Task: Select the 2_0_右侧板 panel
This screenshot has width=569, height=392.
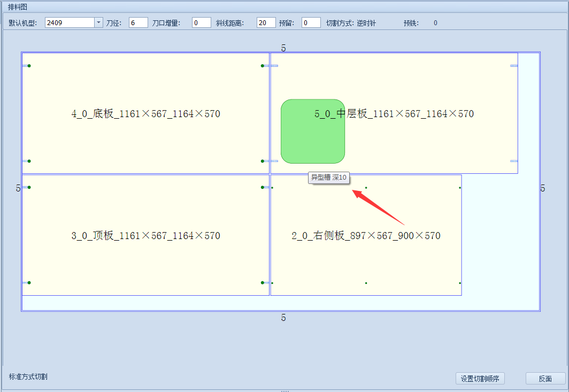Action: tap(366, 235)
